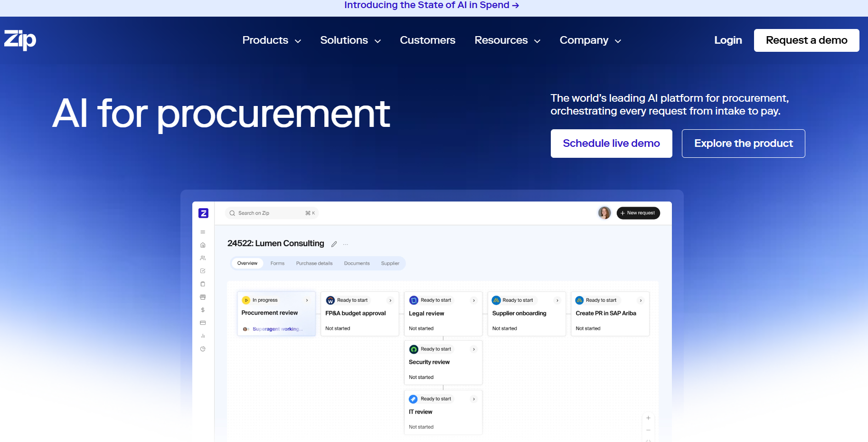Click the request title 24522: Lumen Consulting
This screenshot has width=868, height=442.
(276, 243)
